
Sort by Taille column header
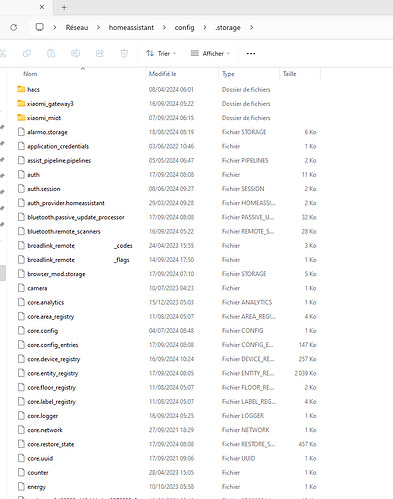point(290,74)
